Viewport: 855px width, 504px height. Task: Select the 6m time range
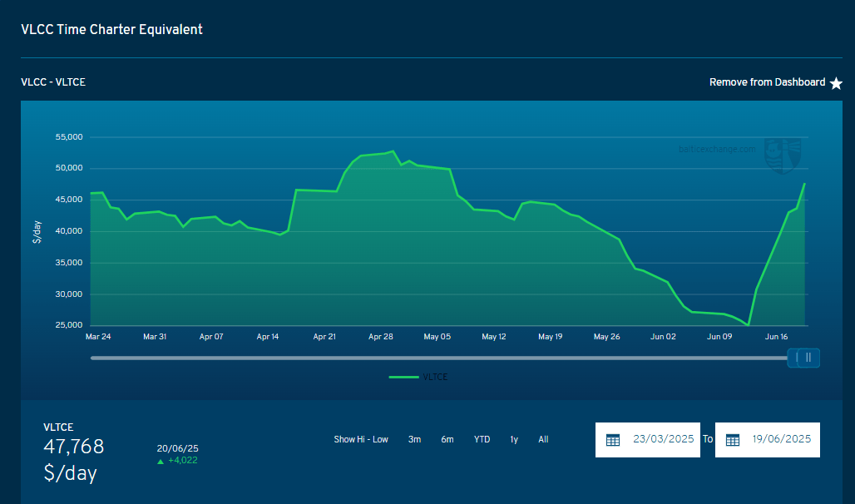(x=447, y=439)
